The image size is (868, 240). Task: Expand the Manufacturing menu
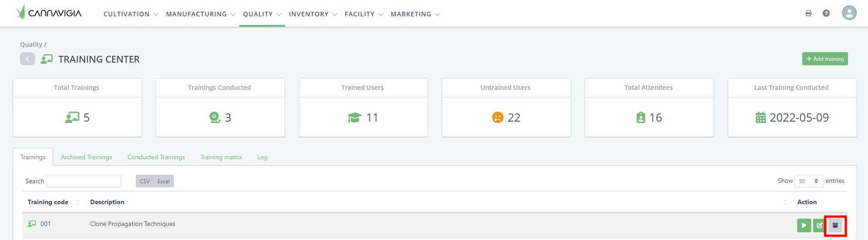(x=200, y=14)
